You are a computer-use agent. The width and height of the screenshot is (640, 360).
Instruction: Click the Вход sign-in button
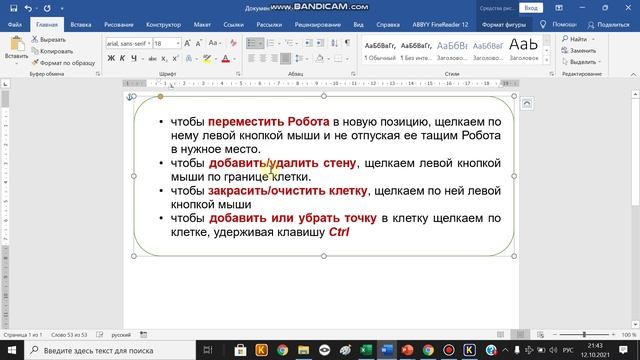coord(531,8)
